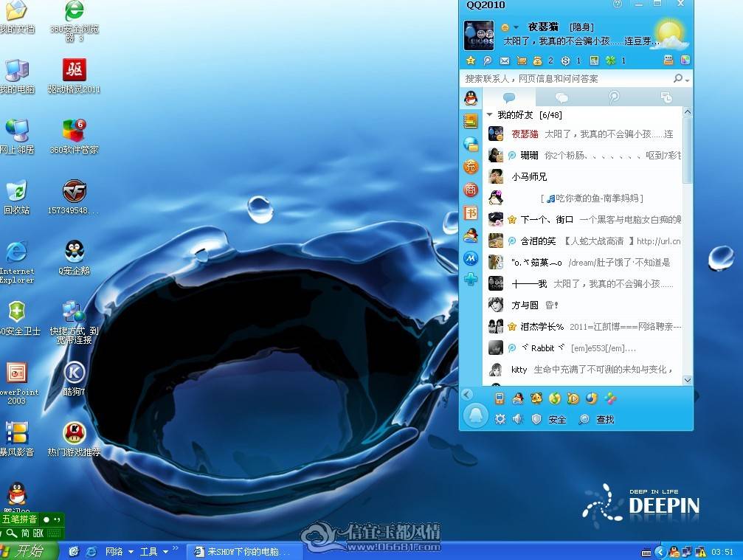Open the QQ main menu penguin button
The image size is (743, 560).
pyautogui.click(x=475, y=416)
